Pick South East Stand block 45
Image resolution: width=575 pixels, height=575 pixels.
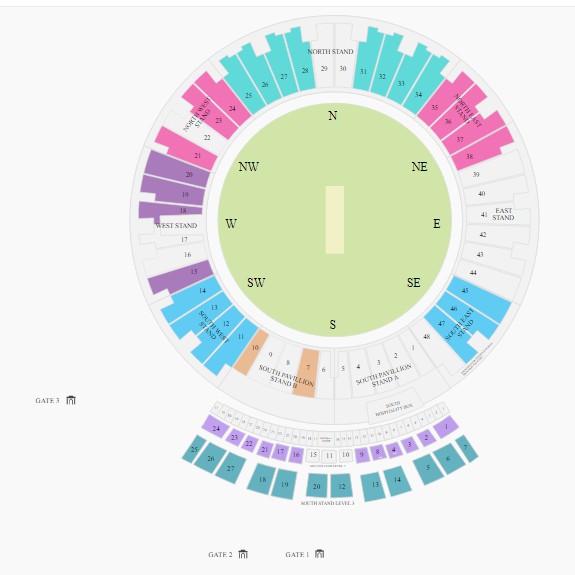pyautogui.click(x=479, y=298)
